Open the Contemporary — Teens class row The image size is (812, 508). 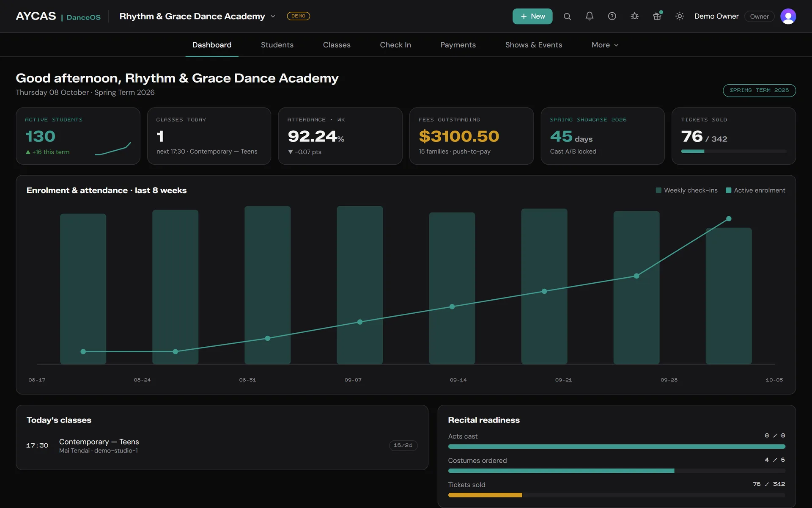coord(222,446)
